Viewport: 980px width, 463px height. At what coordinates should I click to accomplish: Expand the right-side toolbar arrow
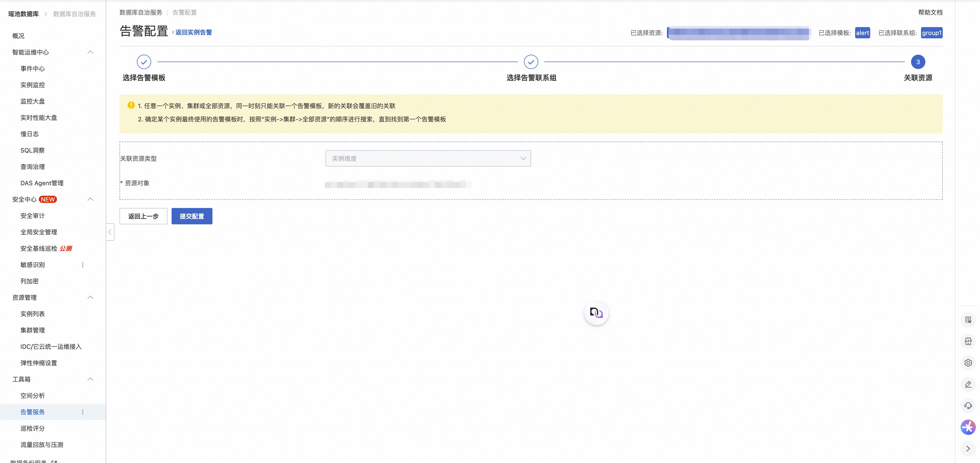(968, 448)
